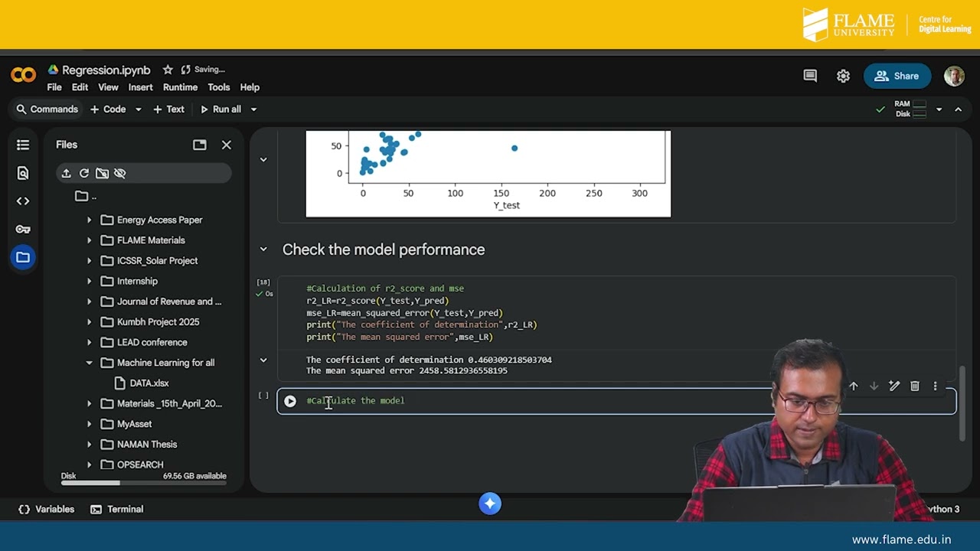Open the Runtime menu
980x551 pixels.
coord(180,87)
